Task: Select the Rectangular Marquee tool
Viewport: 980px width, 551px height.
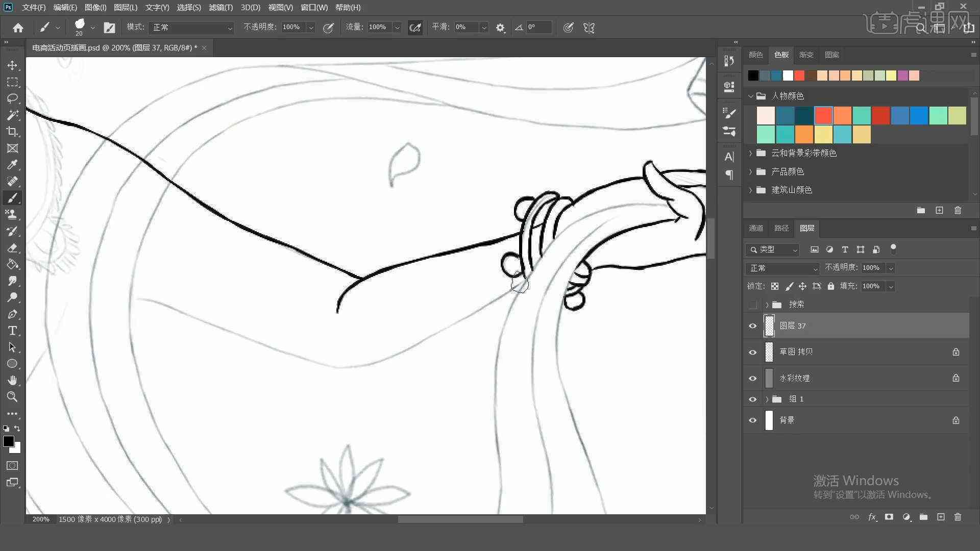Action: click(x=12, y=82)
